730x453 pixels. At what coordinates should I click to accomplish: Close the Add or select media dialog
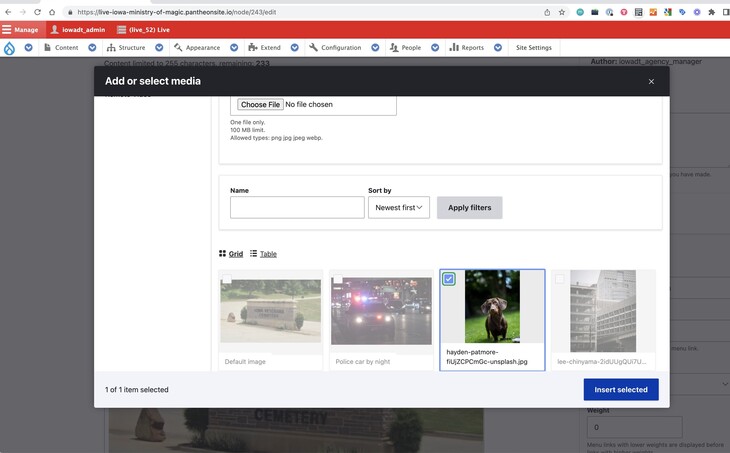click(x=651, y=82)
